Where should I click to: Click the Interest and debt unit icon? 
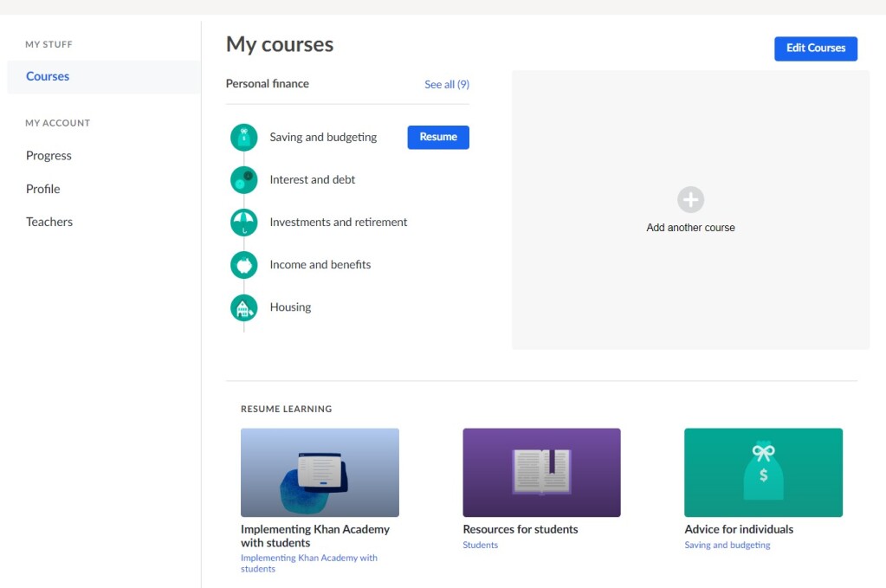[x=244, y=180]
